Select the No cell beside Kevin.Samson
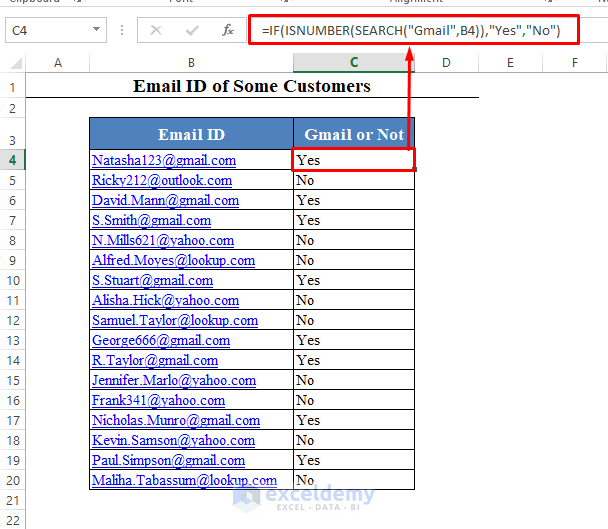 coord(354,440)
